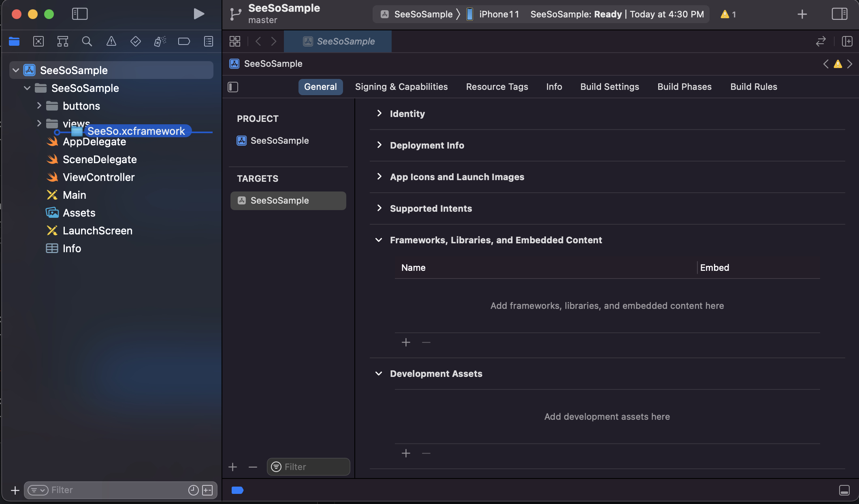859x504 pixels.
Task: Expand the Deployment Info section
Action: point(379,145)
